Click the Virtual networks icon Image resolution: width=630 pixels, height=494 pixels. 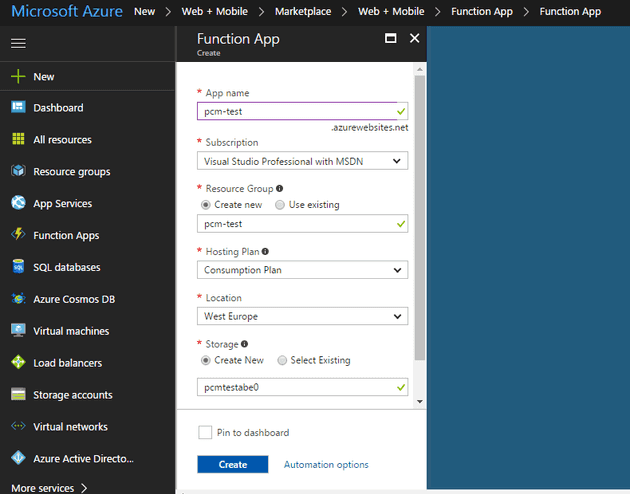[x=18, y=426]
